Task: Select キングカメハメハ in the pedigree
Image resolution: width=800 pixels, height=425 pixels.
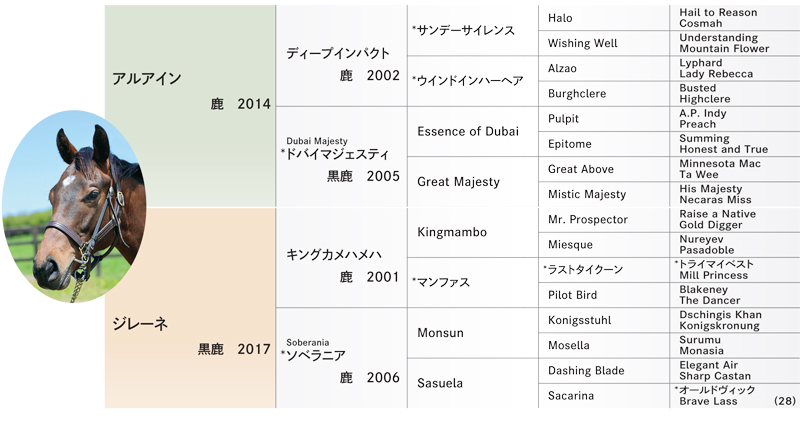Action: click(x=342, y=257)
